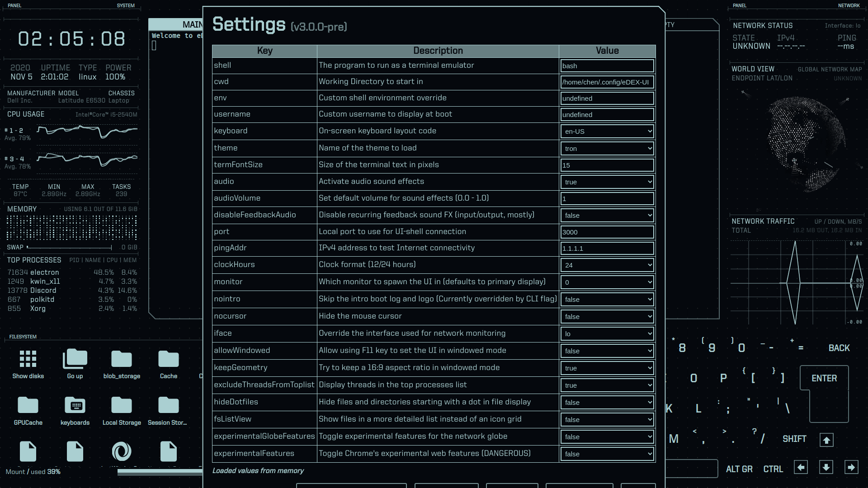Click the swirl logo file icon
The height and width of the screenshot is (488, 868).
[x=122, y=451]
